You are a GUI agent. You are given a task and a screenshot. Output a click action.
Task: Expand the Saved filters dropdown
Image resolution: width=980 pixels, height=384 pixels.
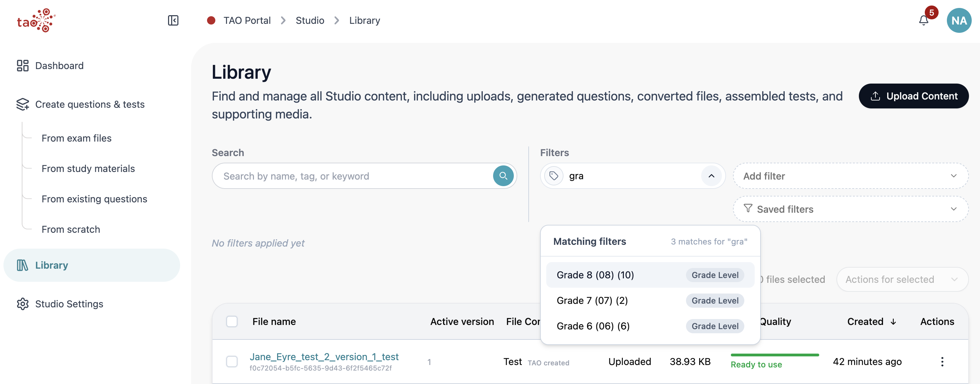click(850, 209)
